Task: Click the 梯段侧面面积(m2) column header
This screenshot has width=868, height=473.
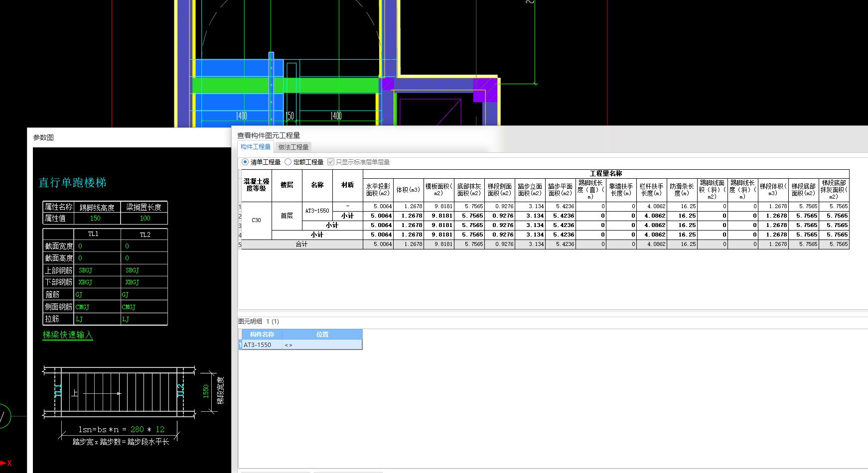Action: pos(500,190)
